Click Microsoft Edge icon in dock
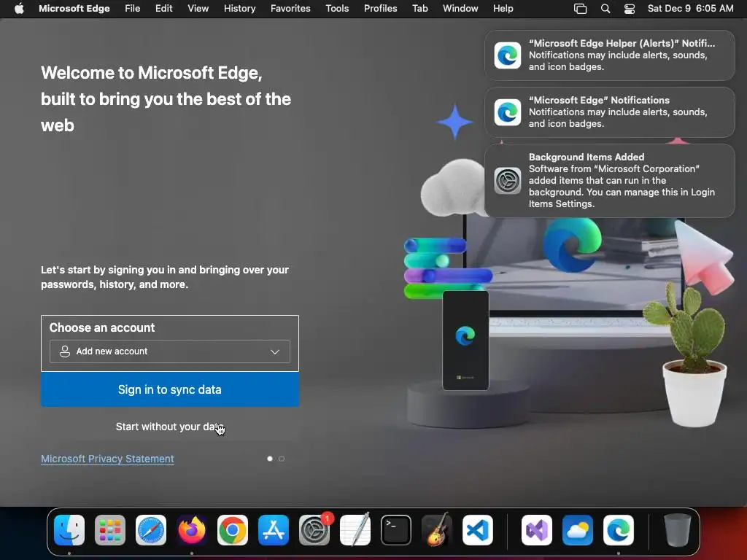 point(619,530)
